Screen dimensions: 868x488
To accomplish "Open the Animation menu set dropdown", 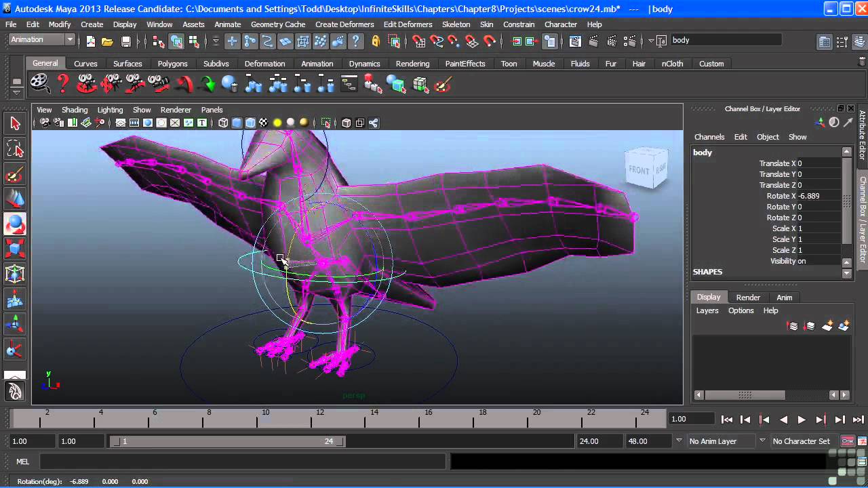I will (x=41, y=39).
